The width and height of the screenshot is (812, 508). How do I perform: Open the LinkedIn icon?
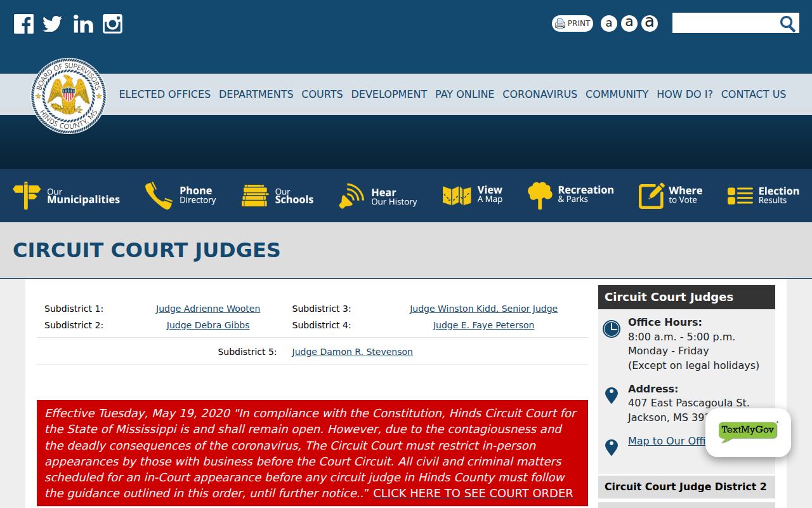tap(83, 24)
